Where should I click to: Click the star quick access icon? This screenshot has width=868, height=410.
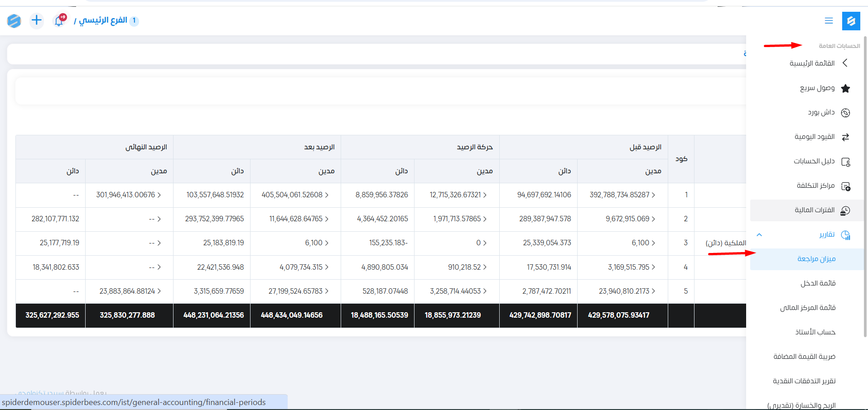[845, 89]
